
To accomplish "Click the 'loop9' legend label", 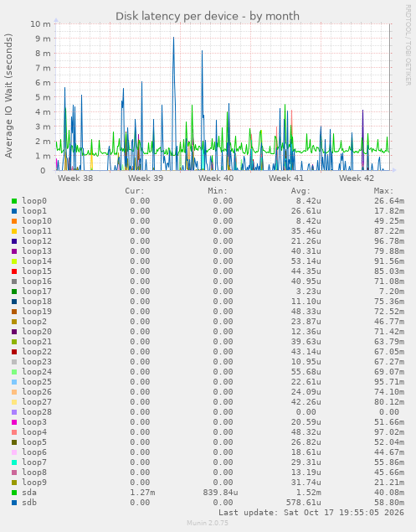I will tap(34, 483).
